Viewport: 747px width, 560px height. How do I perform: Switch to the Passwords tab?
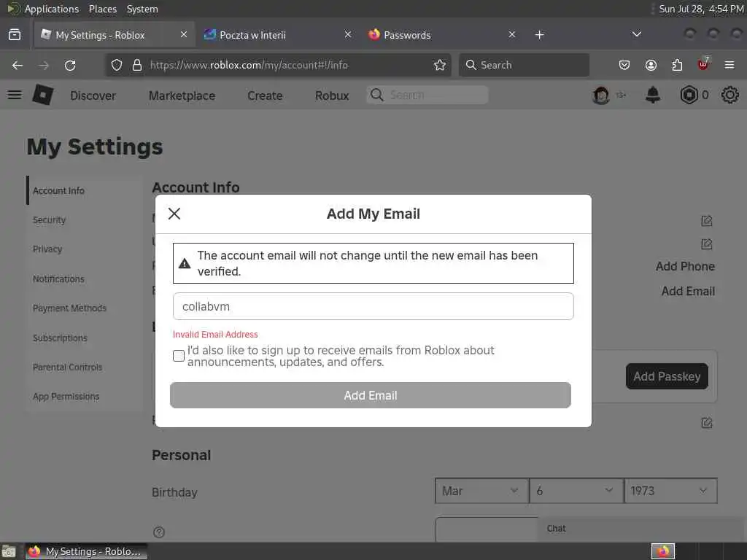click(441, 35)
